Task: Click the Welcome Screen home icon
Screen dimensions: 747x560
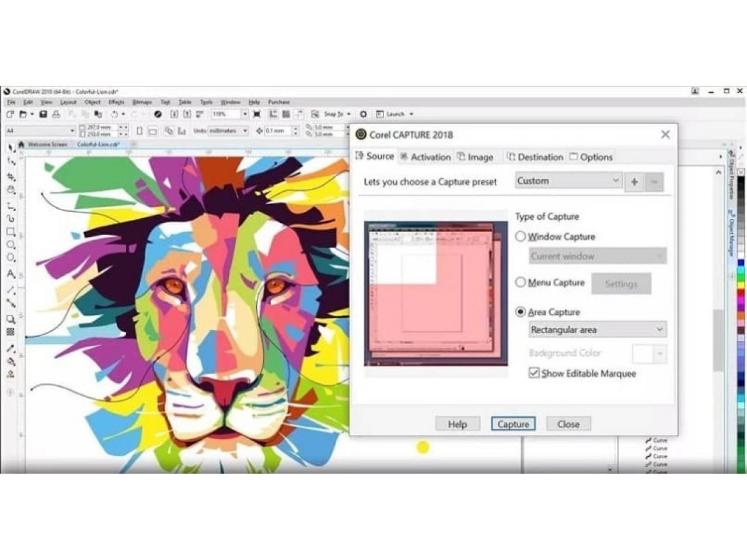Action: pos(22,144)
